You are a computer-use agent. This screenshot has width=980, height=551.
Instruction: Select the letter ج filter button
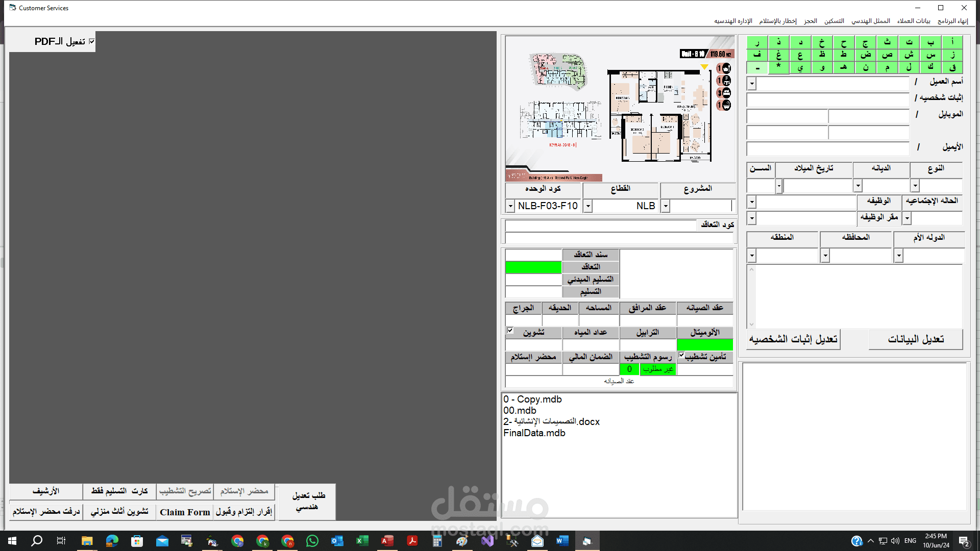point(866,42)
